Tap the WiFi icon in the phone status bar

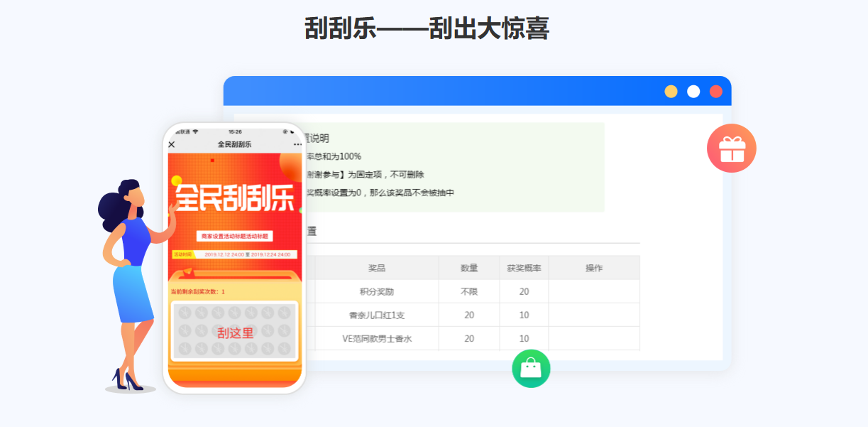[x=195, y=131]
